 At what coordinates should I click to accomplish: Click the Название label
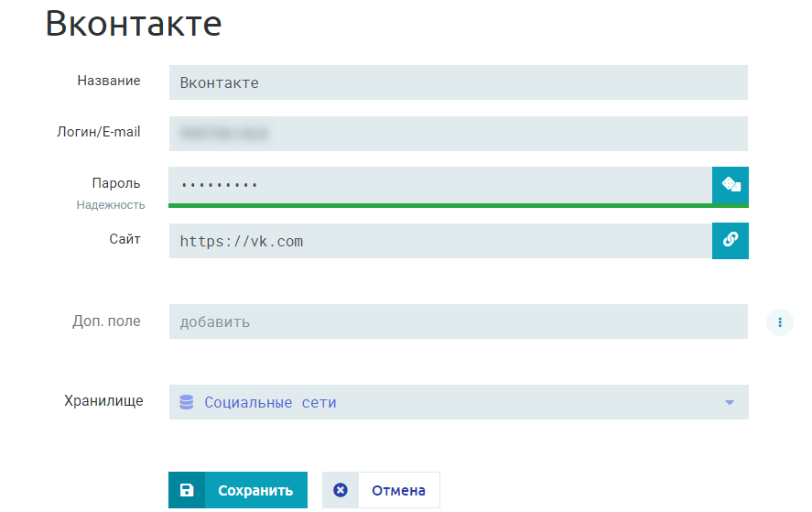click(109, 81)
